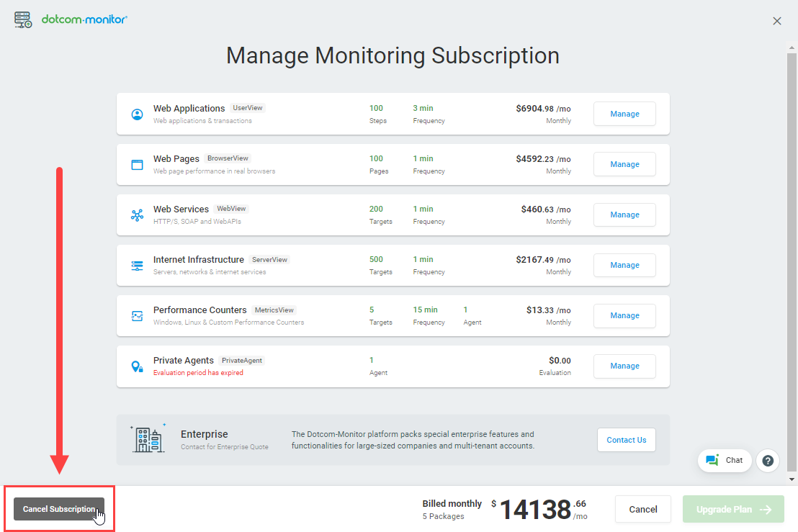Image resolution: width=798 pixels, height=532 pixels.
Task: Manage the Web Services package
Action: [x=624, y=215]
